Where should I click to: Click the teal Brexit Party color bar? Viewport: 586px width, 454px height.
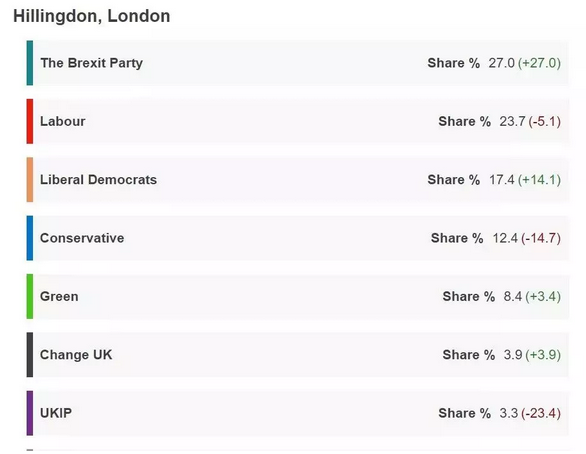coord(30,63)
